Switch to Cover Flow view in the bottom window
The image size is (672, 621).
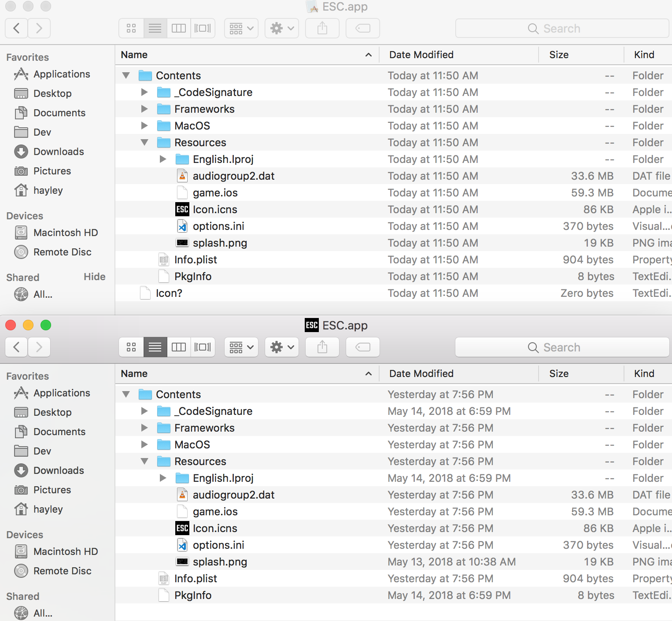[203, 347]
